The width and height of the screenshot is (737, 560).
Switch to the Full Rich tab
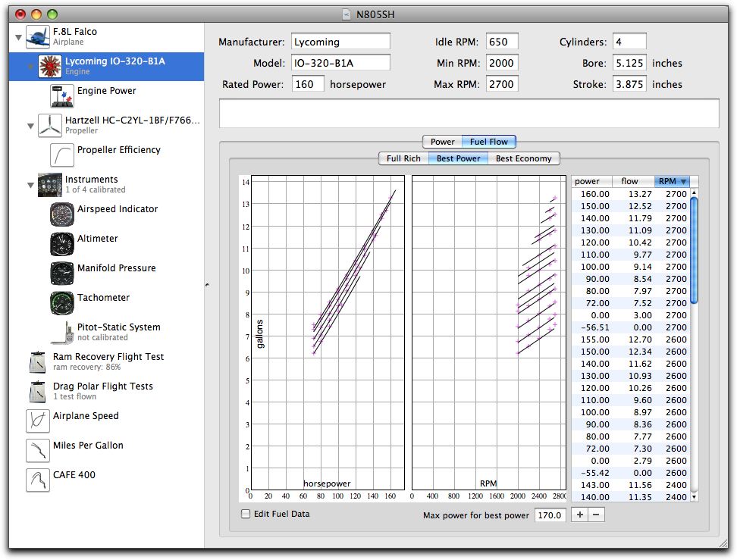click(x=403, y=158)
